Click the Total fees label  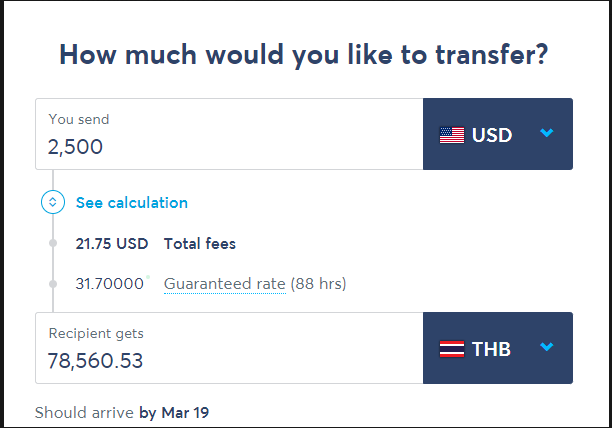click(x=200, y=244)
